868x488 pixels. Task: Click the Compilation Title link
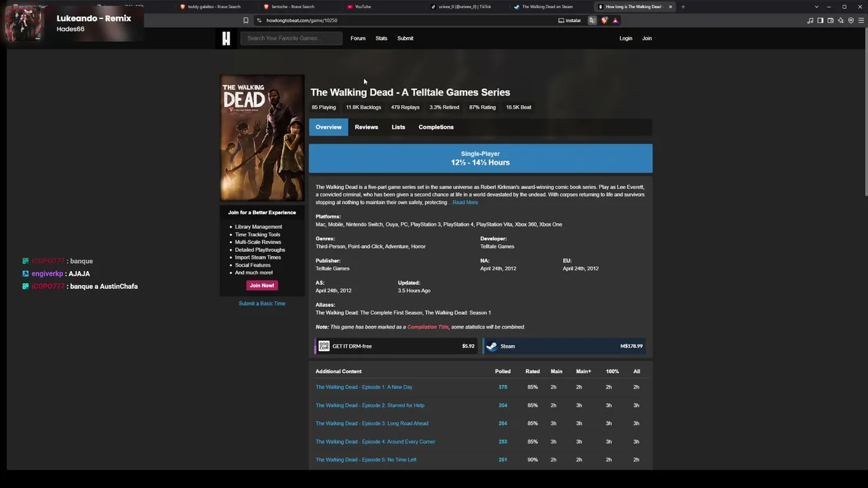428,327
